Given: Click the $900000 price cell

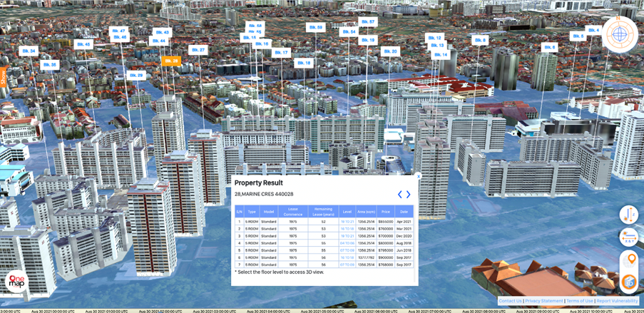Looking at the screenshot, I should 386,257.
